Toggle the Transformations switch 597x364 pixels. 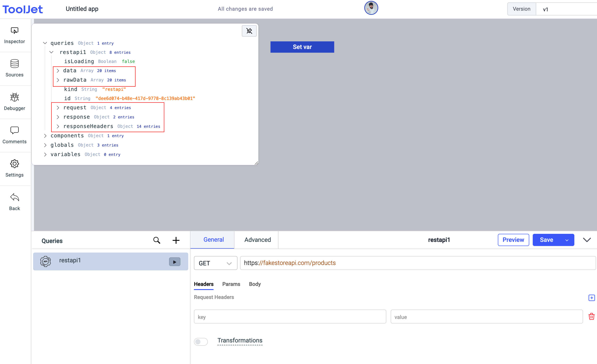201,340
